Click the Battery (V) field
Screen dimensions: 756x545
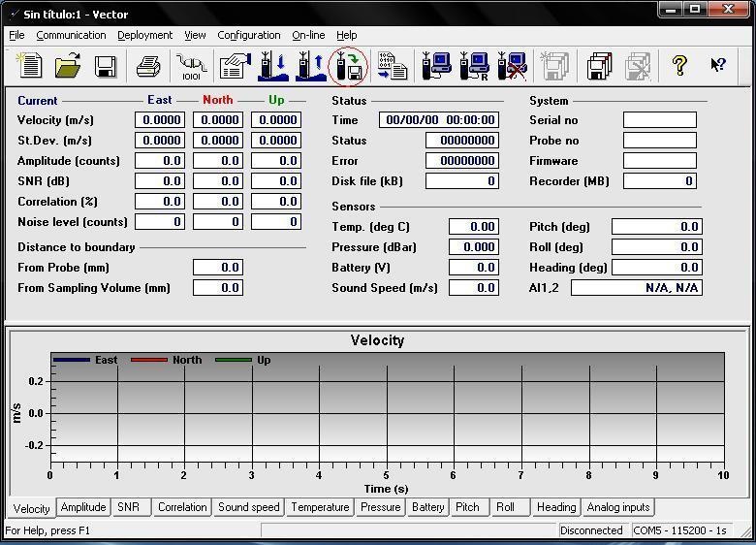(x=474, y=268)
